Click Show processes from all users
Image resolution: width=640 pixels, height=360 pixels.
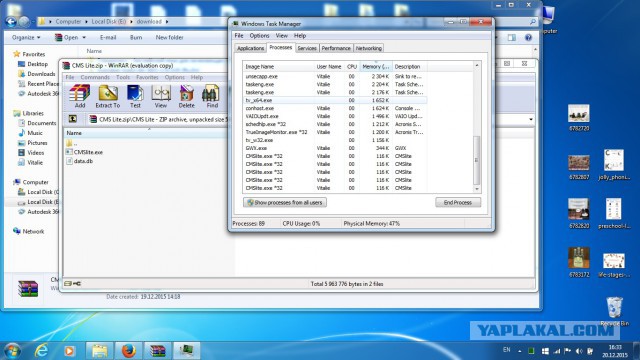click(x=285, y=202)
